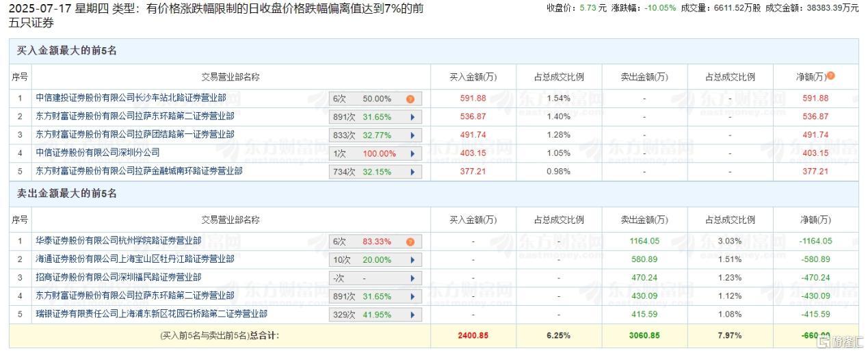
Task: Click 6次 83.33% stats box
Action: (x=376, y=241)
